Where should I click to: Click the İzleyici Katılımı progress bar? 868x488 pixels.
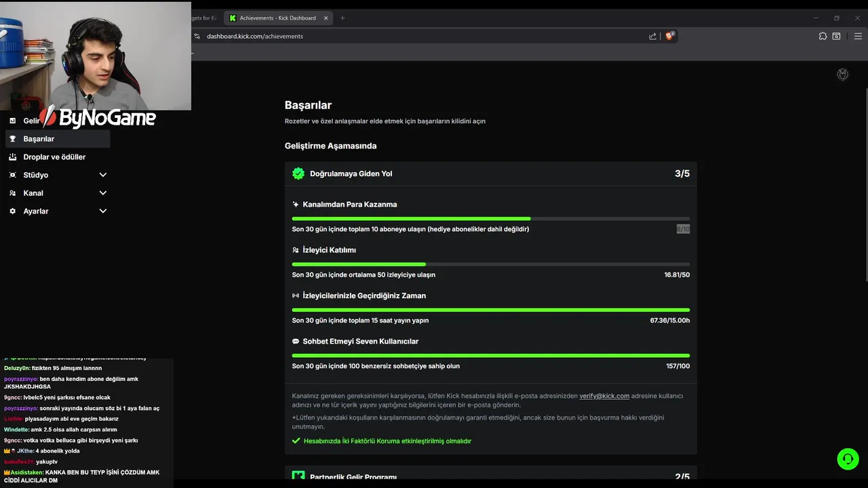(x=490, y=264)
